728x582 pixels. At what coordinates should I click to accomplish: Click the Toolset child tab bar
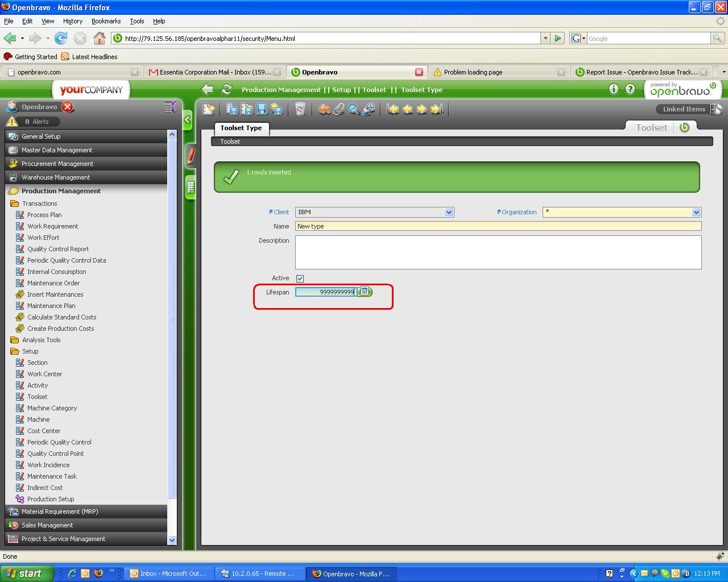click(462, 142)
